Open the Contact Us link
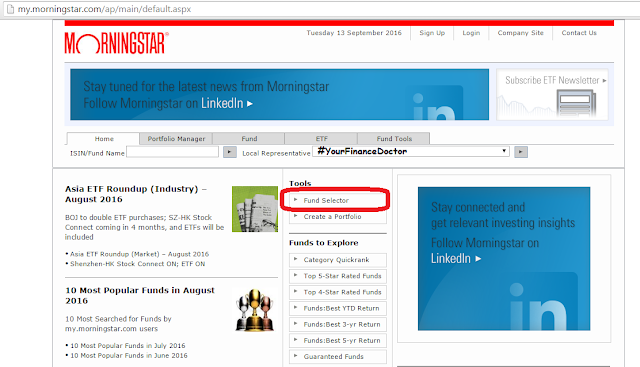Viewport: 640px width, 367px height. click(x=579, y=33)
